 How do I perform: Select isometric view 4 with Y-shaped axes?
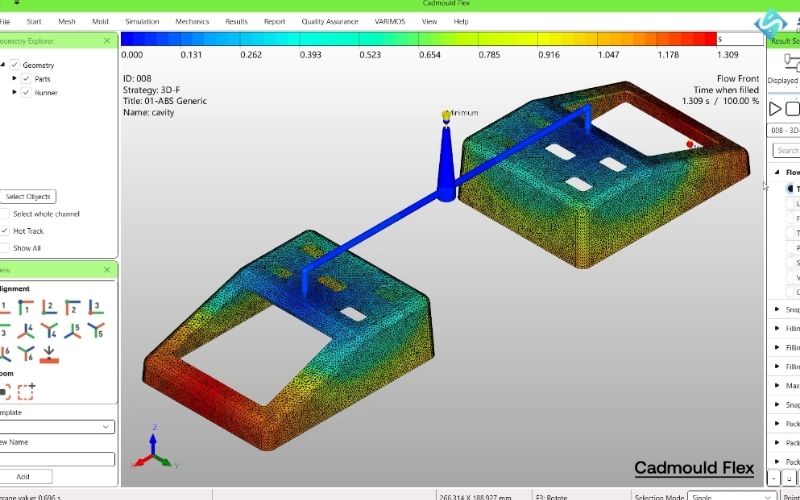[49, 331]
